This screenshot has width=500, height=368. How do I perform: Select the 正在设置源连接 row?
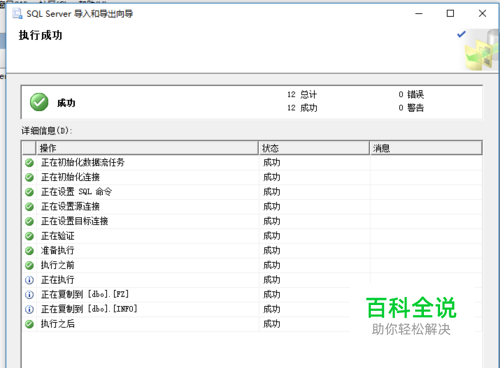(x=252, y=207)
